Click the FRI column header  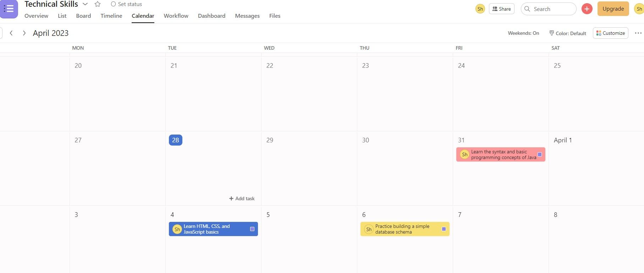(459, 48)
